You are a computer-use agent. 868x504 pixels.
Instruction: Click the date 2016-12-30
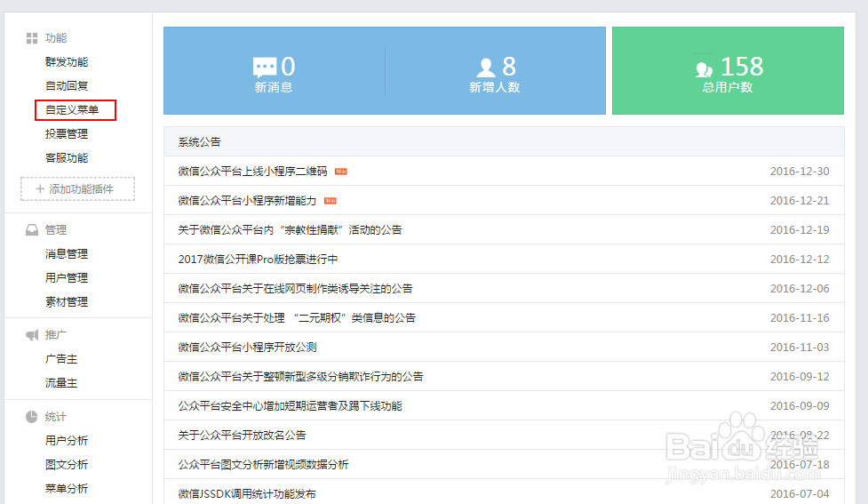point(800,172)
